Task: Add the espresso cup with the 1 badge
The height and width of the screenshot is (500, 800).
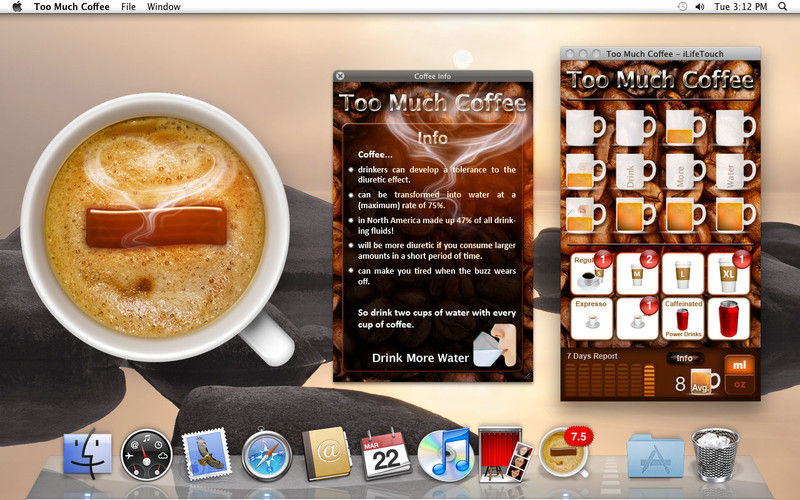Action: pos(637,319)
